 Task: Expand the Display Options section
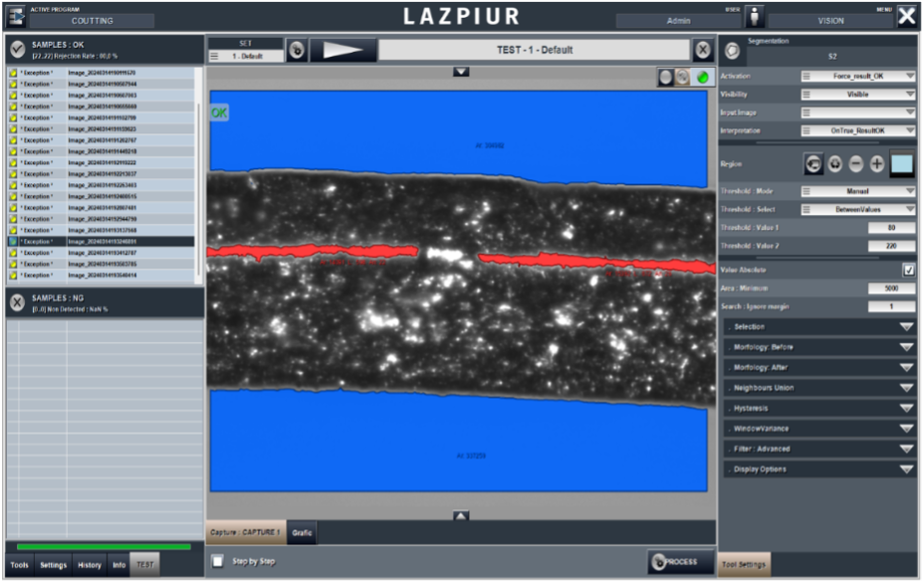click(819, 470)
